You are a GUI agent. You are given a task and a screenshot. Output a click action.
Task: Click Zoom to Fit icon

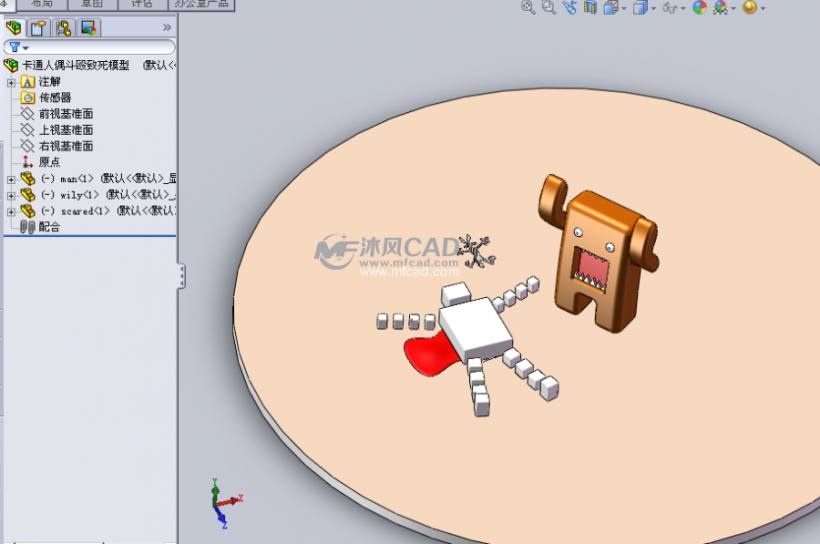pyautogui.click(x=528, y=7)
